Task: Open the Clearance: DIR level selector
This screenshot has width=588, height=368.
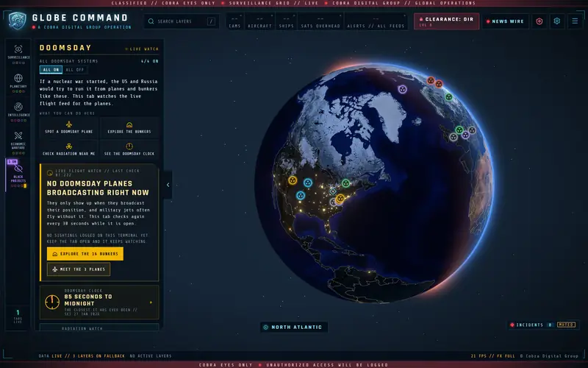Action: [x=446, y=21]
